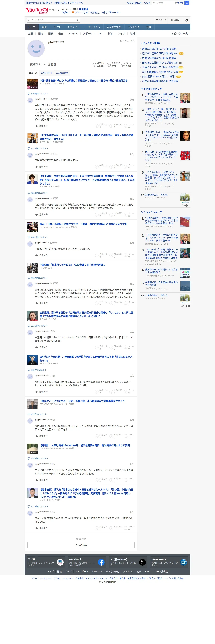Click the blue web search magnifier button
Viewport: 215px width, 644px height.
click(187, 3)
